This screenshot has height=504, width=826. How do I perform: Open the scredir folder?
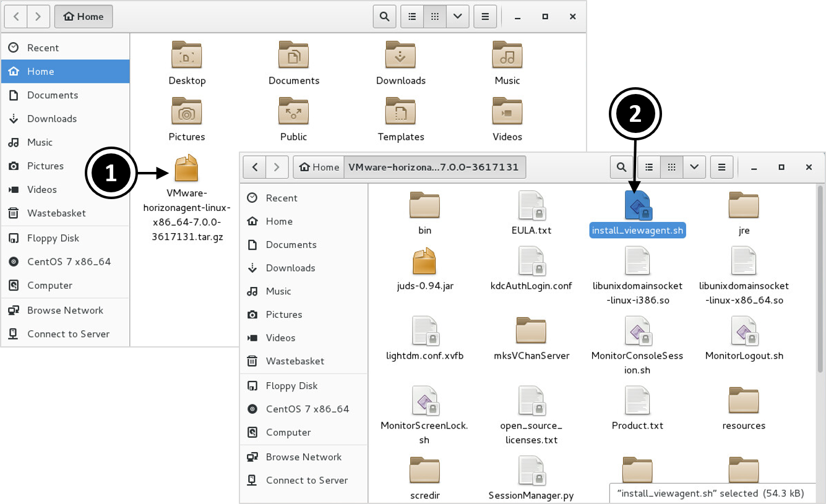(424, 471)
